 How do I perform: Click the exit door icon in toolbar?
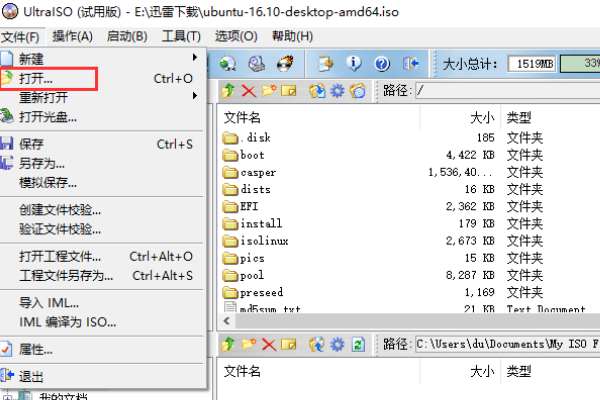click(411, 64)
